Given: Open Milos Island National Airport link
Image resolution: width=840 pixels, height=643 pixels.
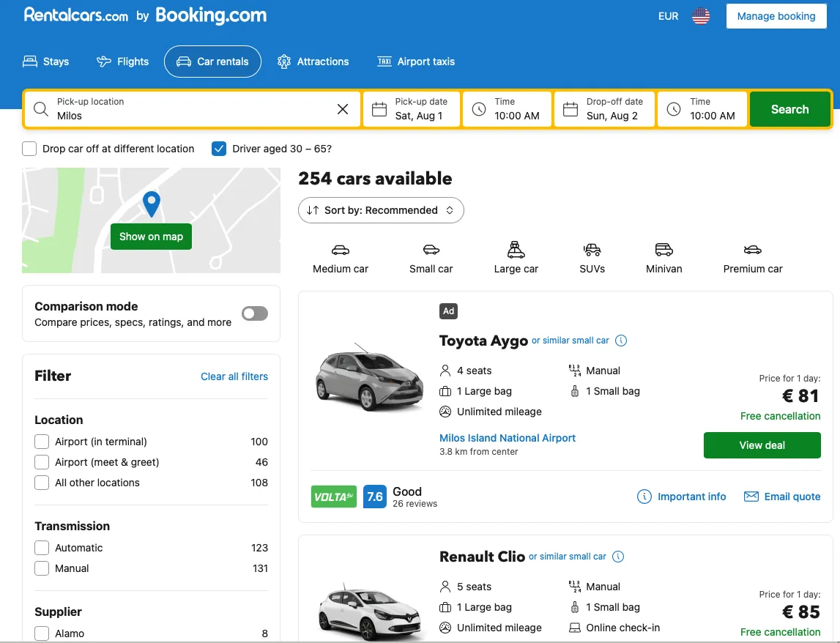Looking at the screenshot, I should [x=508, y=438].
